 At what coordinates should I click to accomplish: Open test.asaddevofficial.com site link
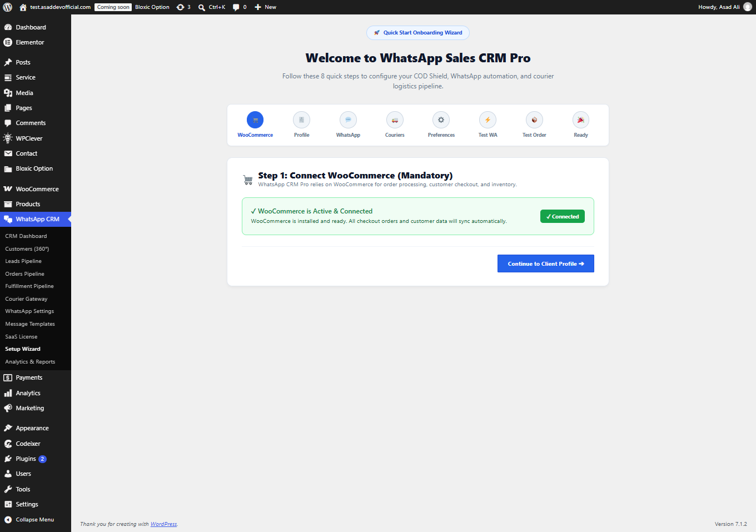click(x=60, y=7)
